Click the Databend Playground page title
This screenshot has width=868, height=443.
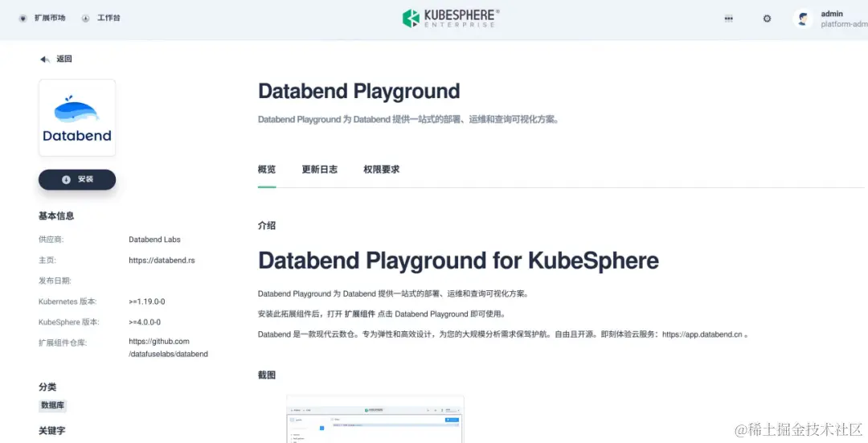pos(358,92)
